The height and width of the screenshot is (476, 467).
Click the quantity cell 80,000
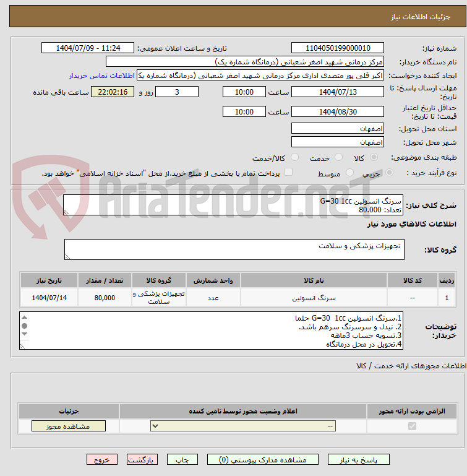pos(105,298)
